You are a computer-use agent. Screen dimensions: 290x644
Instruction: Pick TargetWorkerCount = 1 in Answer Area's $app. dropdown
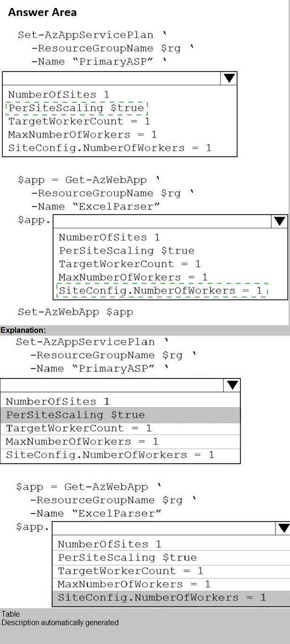(x=129, y=264)
